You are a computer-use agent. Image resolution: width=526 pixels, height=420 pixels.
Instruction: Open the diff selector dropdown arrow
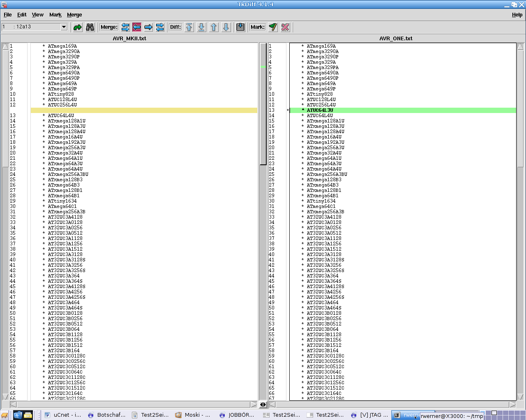64,27
